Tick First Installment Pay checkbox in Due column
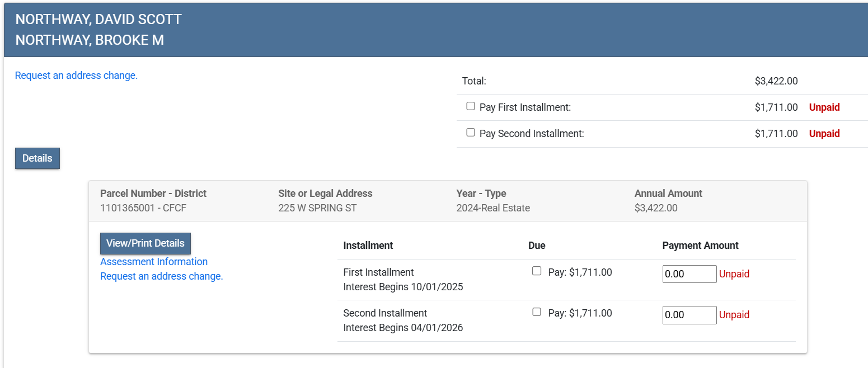This screenshot has height=368, width=868. [537, 271]
